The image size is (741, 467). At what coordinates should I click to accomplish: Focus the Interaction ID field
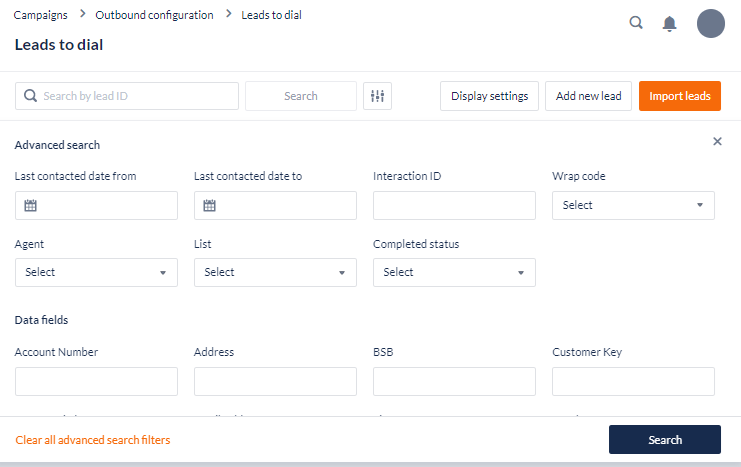(454, 205)
